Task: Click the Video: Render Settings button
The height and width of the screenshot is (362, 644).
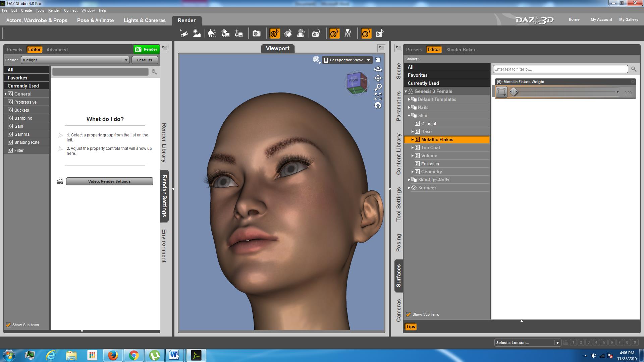Action: [x=109, y=181]
